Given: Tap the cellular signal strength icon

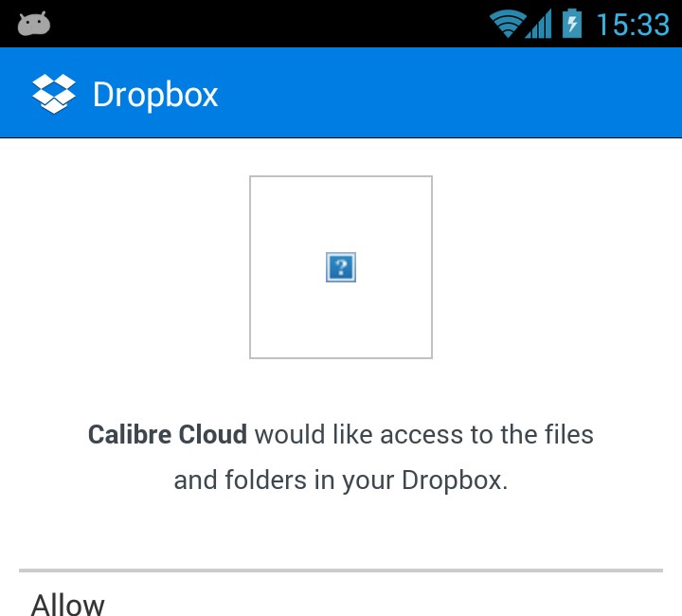Looking at the screenshot, I should [538, 24].
